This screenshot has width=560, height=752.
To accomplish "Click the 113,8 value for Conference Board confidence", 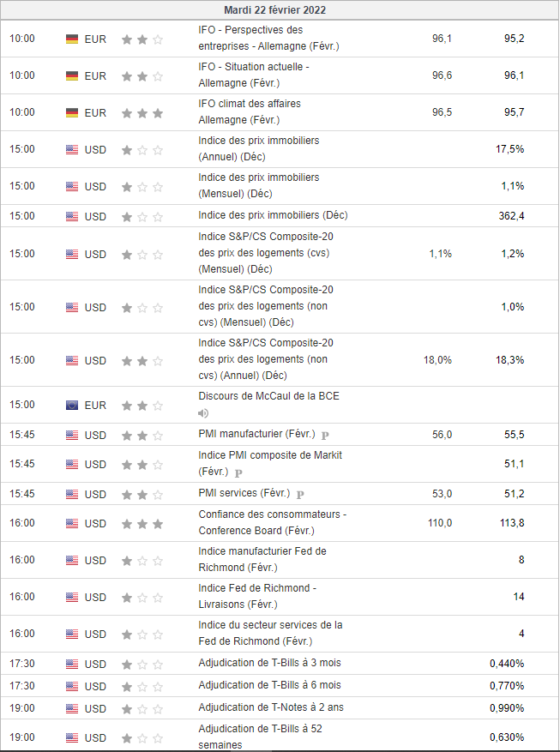I will [x=512, y=523].
